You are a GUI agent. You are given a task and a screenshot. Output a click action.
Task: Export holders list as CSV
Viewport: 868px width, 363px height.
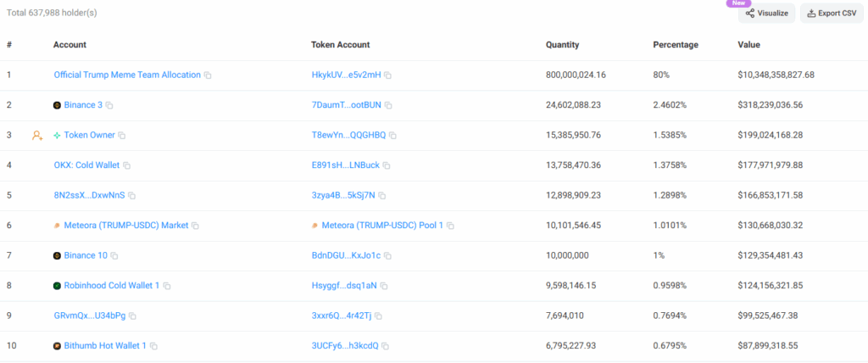[832, 14]
